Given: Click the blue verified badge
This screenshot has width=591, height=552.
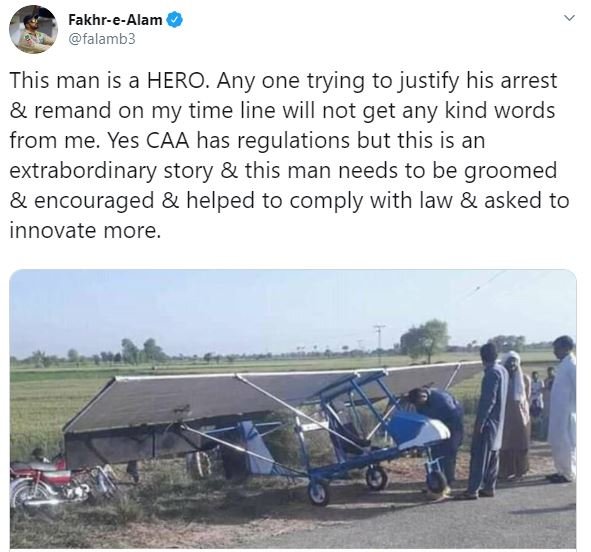Looking at the screenshot, I should (175, 20).
